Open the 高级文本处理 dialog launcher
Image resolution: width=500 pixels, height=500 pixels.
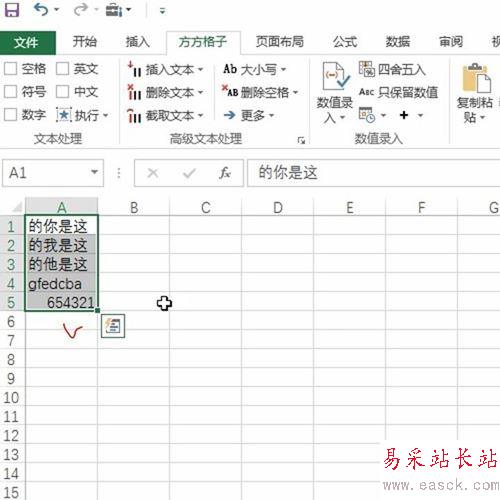301,140
